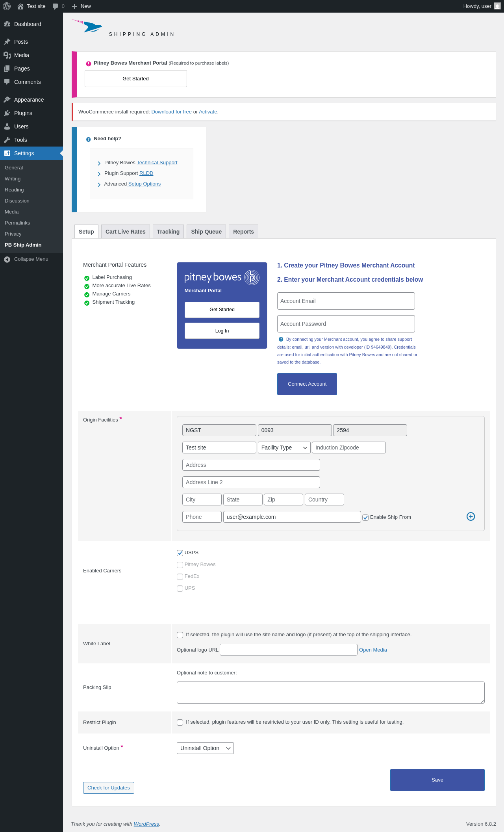This screenshot has width=504, height=832.
Task: Click the Shipping Admin eagle logo
Action: pyautogui.click(x=87, y=26)
